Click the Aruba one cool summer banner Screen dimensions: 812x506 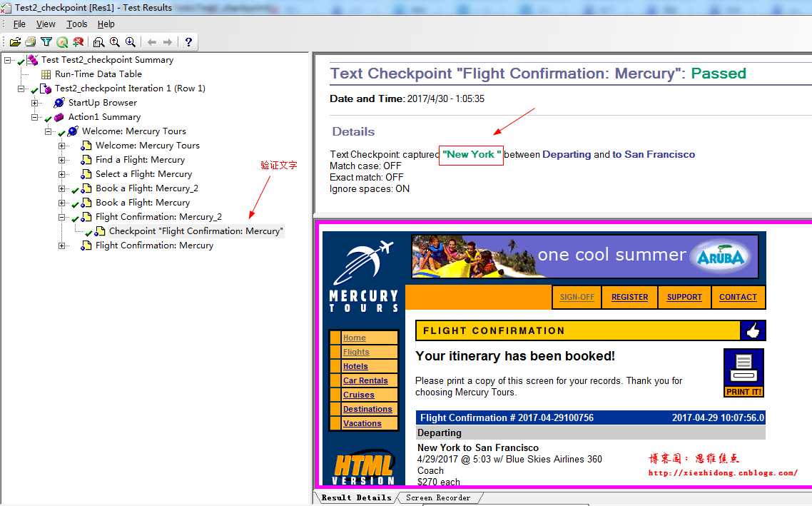584,256
